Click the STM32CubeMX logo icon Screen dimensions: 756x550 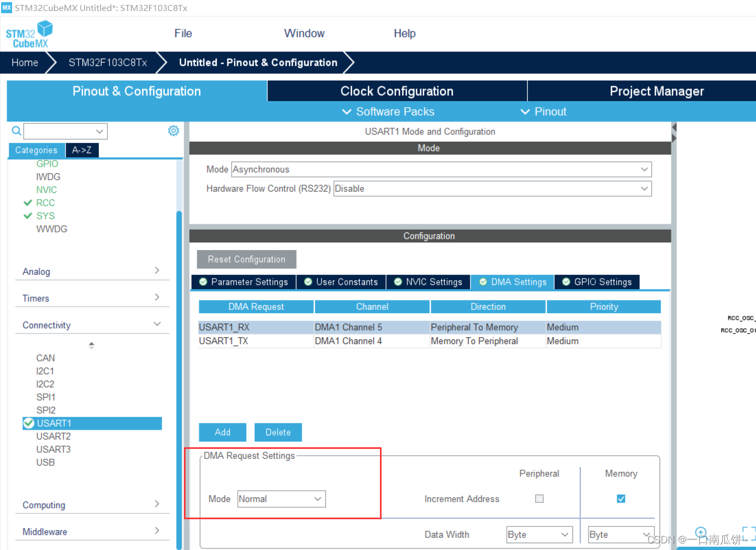(29, 34)
